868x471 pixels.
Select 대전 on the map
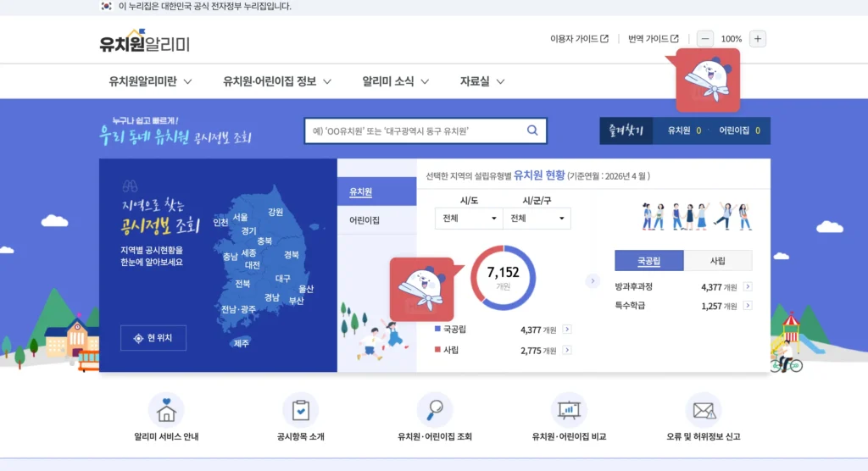253,265
